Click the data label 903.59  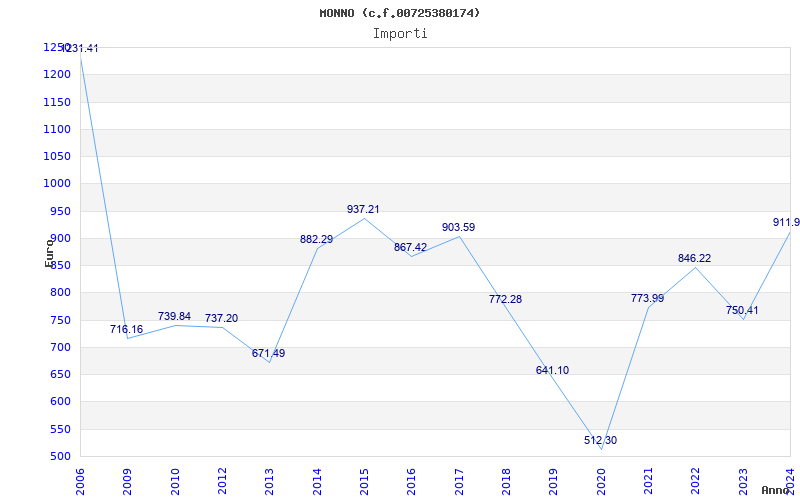[x=459, y=227]
